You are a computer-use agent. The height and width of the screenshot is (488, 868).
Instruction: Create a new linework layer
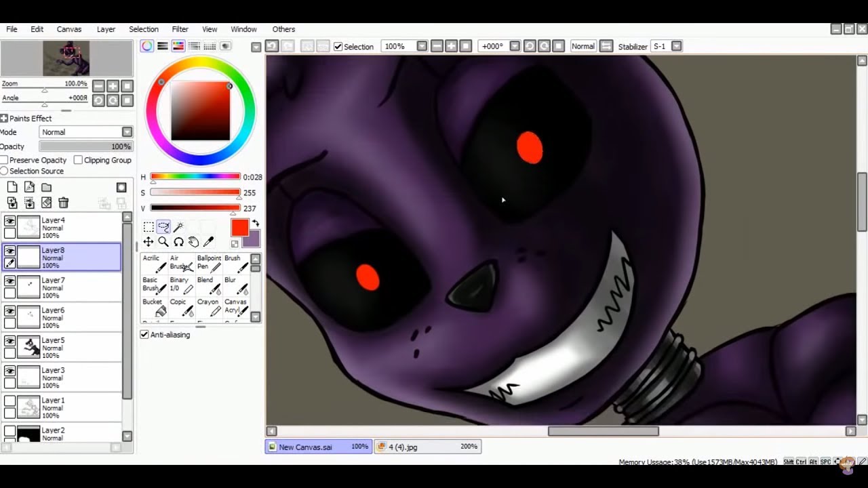coord(29,187)
